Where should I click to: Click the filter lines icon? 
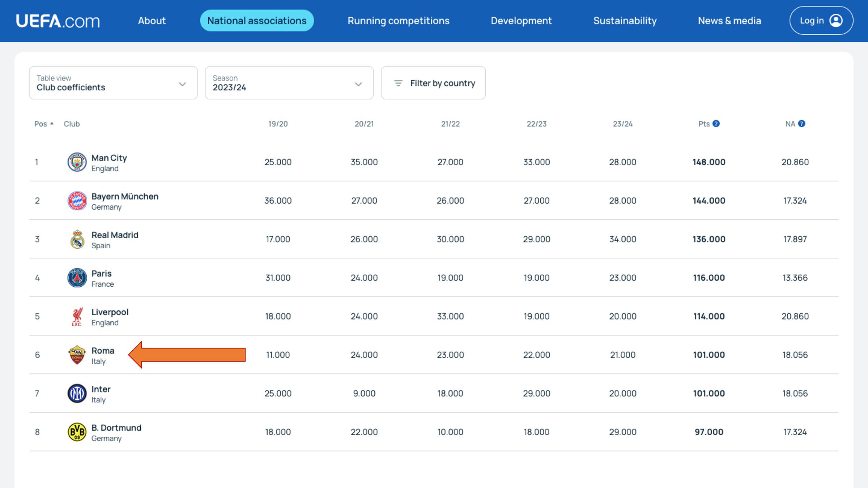pos(398,83)
